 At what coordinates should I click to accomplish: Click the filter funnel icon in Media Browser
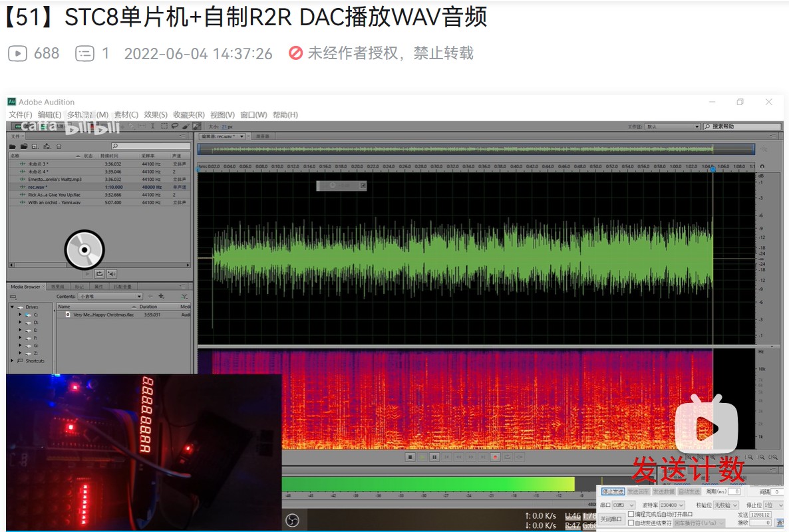pyautogui.click(x=185, y=296)
